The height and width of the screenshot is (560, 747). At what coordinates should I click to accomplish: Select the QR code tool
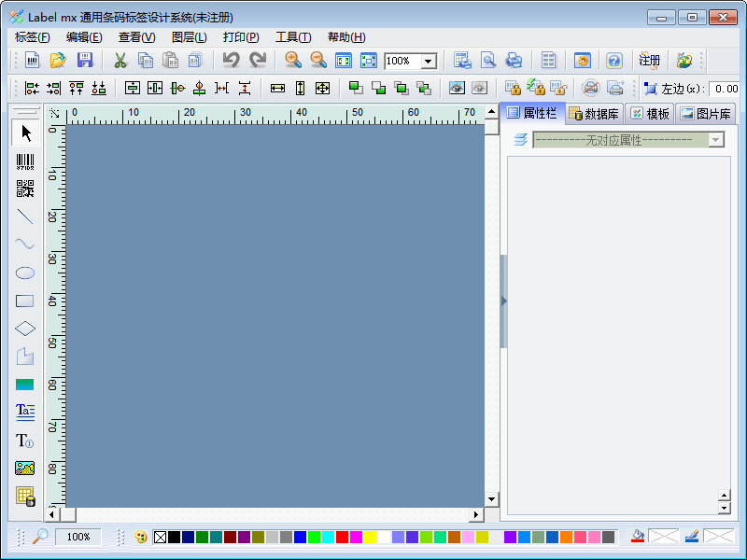point(25,189)
